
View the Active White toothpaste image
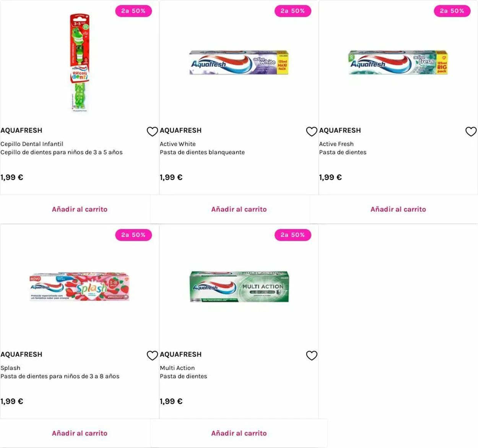[239, 62]
